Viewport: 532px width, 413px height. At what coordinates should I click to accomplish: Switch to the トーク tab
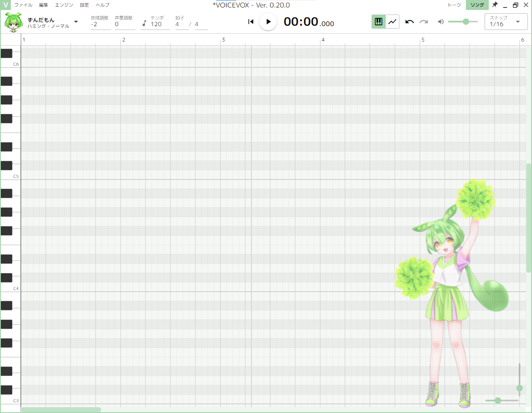[x=454, y=5]
